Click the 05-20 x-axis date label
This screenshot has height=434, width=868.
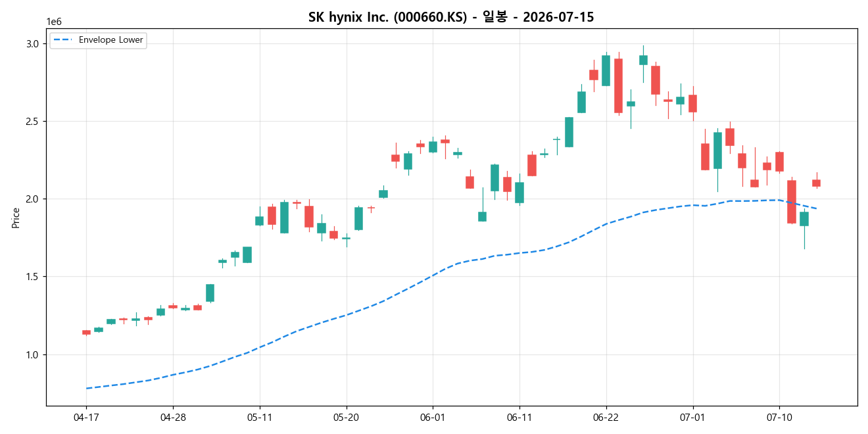tap(347, 417)
